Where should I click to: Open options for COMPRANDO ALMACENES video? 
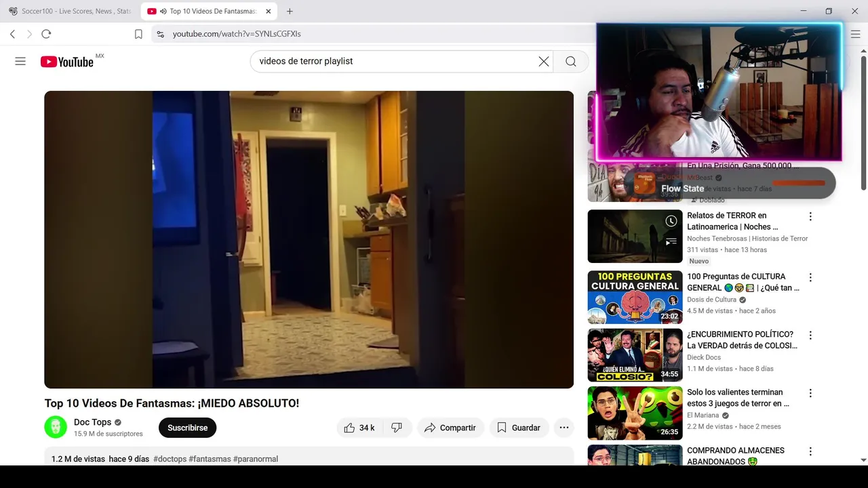click(x=810, y=451)
